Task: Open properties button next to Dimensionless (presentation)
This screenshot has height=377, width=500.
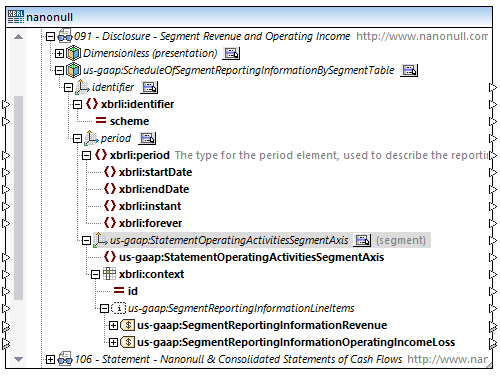Action: (231, 53)
